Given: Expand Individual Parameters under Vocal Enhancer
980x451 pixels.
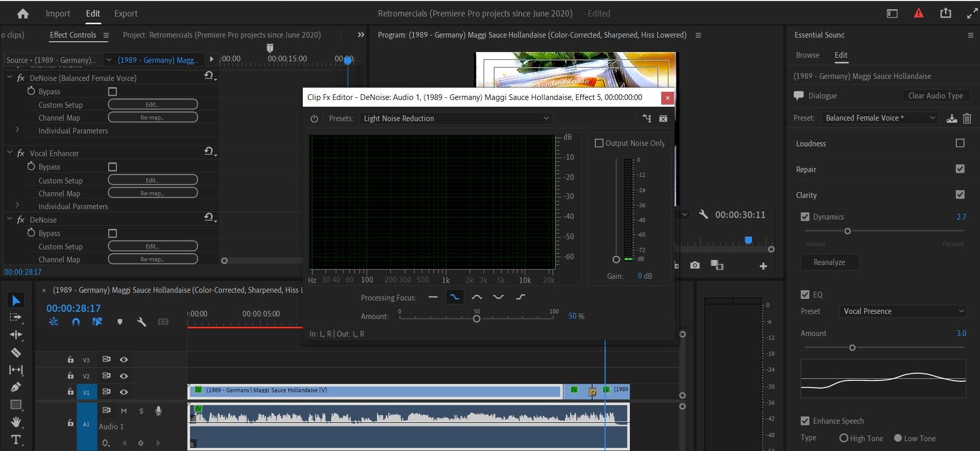Looking at the screenshot, I should (x=18, y=205).
